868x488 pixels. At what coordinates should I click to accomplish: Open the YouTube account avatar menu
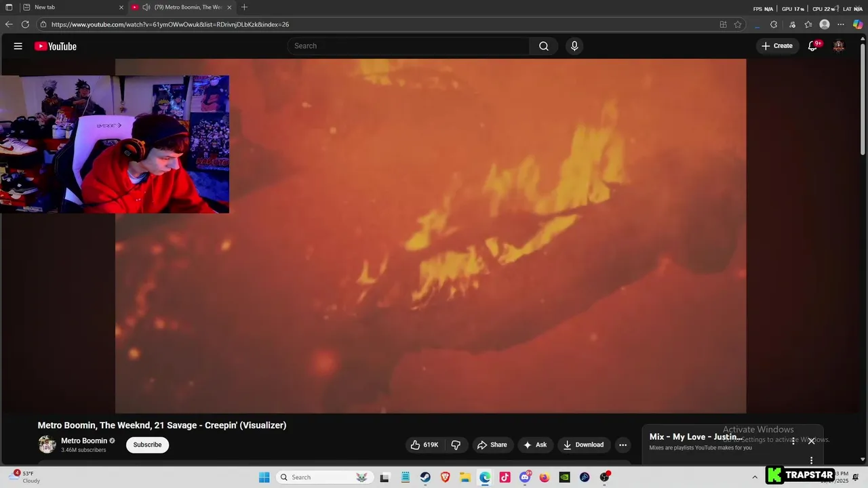point(839,46)
